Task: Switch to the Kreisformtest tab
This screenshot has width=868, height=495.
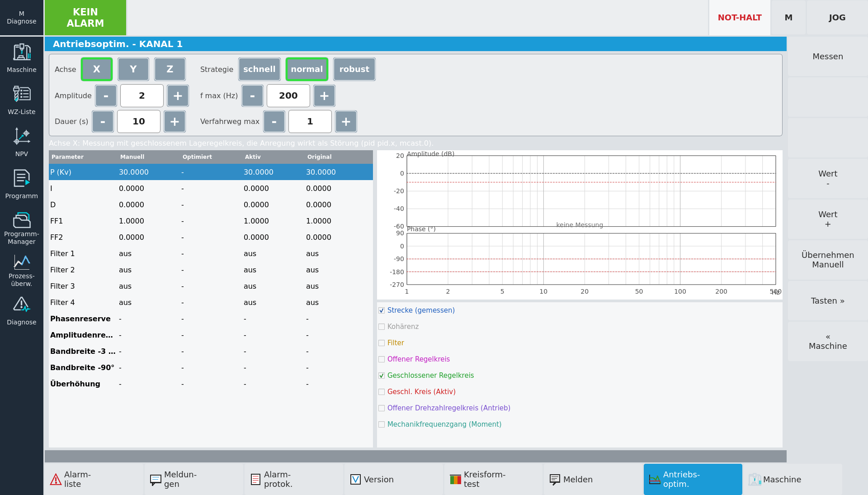Action: 493,479
